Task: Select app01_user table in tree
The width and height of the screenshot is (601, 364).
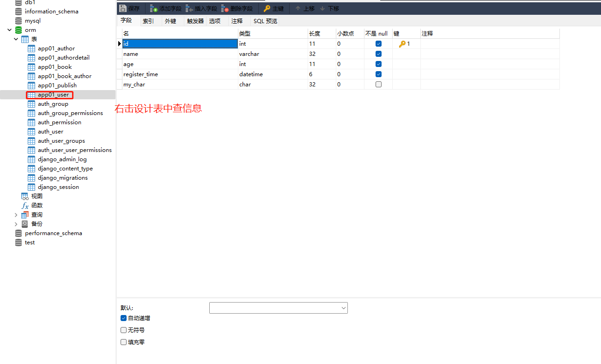Action: coord(53,95)
